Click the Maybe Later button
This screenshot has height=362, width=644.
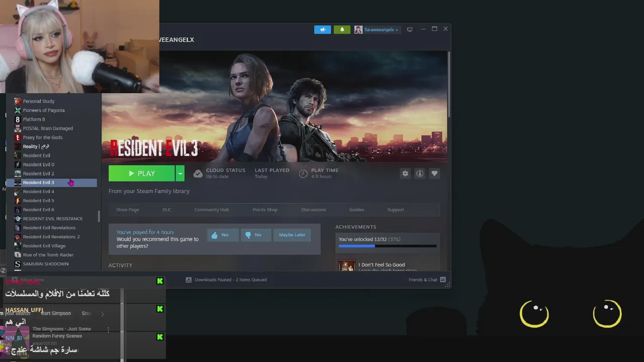(292, 235)
